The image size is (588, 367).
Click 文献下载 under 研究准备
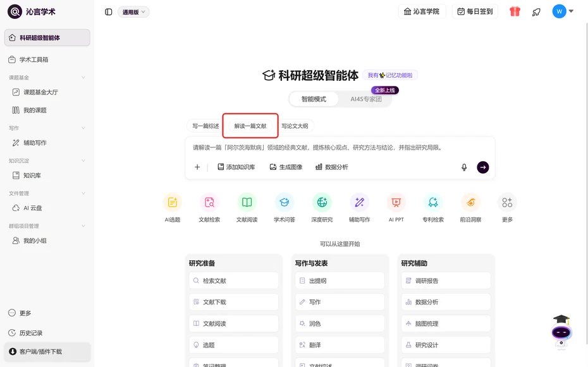(234, 302)
